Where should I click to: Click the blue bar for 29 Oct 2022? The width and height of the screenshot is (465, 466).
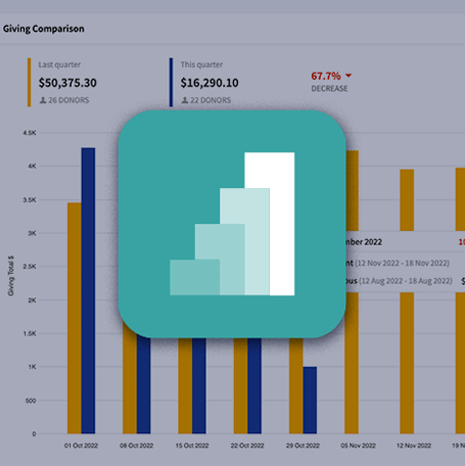pos(310,400)
